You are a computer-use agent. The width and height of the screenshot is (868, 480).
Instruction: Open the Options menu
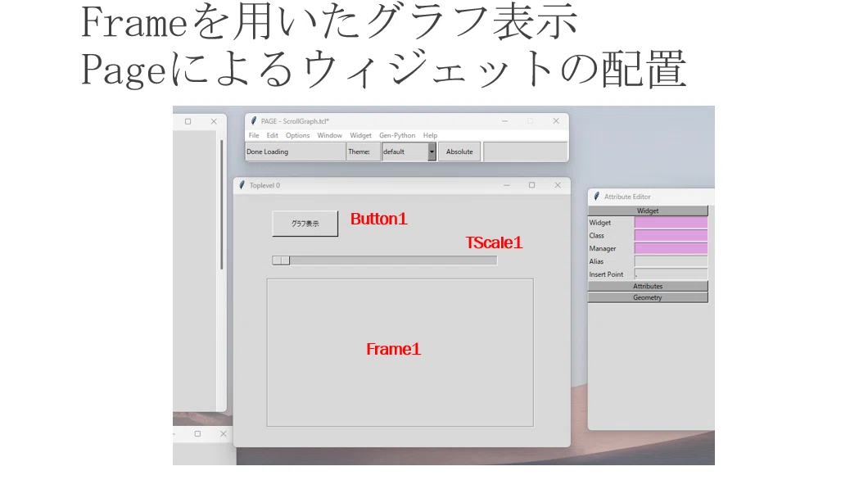click(297, 136)
